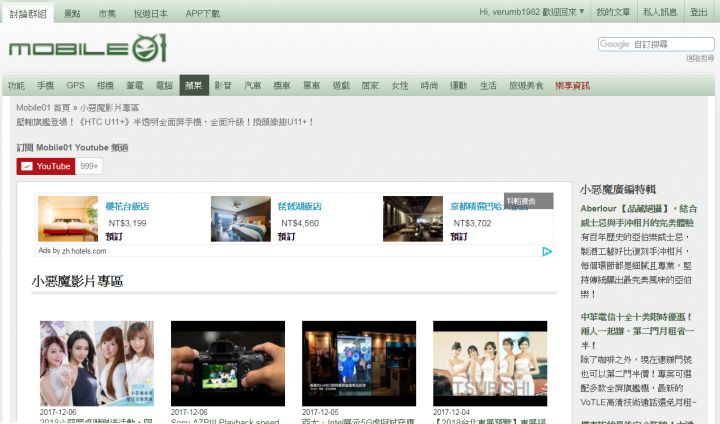Open the 生活 navigation menu

488,85
